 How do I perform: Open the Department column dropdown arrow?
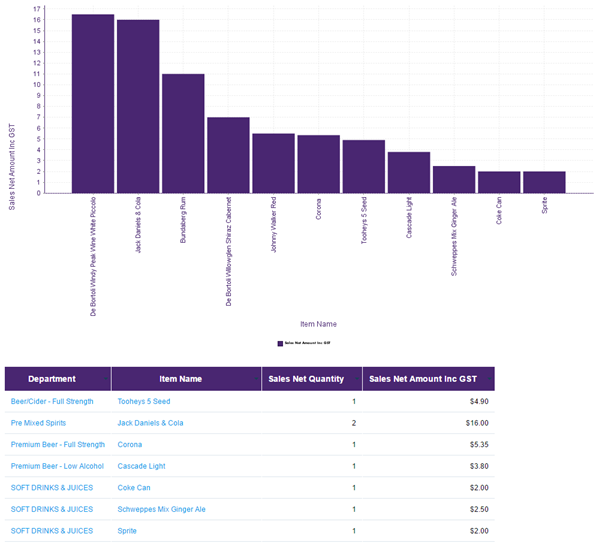pos(106,379)
